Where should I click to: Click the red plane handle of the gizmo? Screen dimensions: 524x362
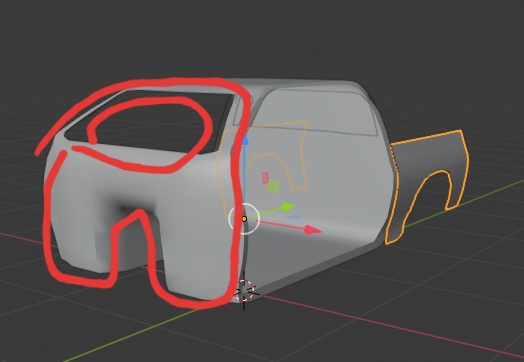265,178
